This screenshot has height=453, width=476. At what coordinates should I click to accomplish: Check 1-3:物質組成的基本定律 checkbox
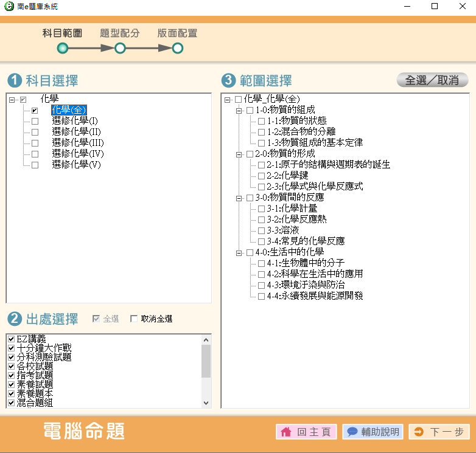coord(261,143)
